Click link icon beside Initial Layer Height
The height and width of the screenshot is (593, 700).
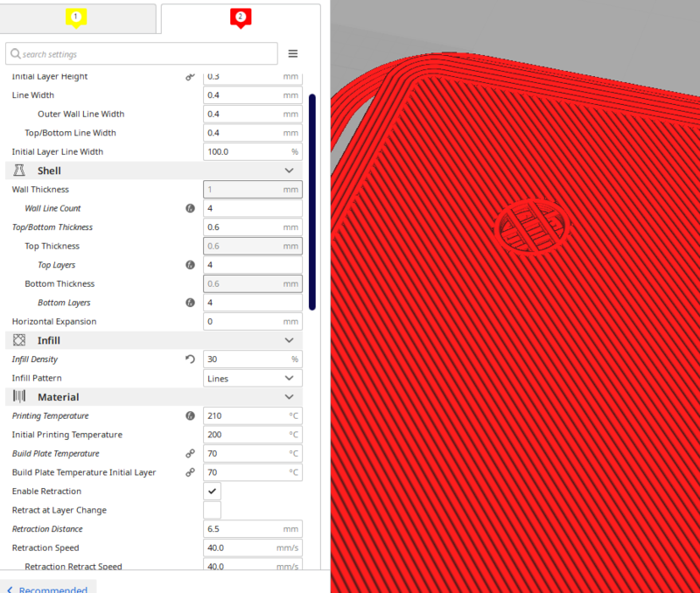pyautogui.click(x=190, y=77)
